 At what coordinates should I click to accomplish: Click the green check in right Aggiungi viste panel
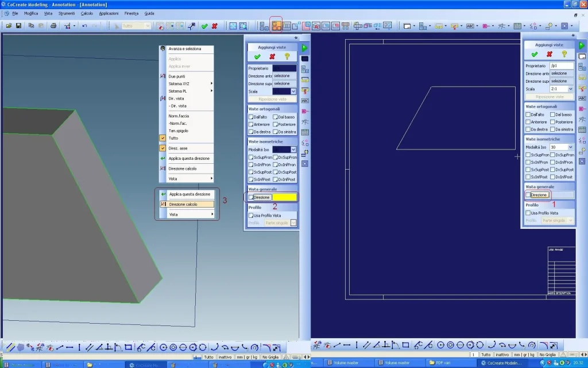point(535,54)
